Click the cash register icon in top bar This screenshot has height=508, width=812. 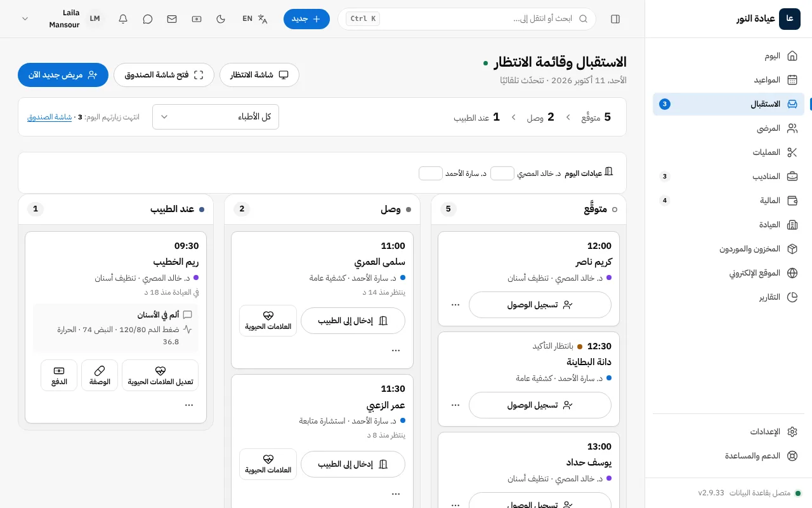point(197,19)
